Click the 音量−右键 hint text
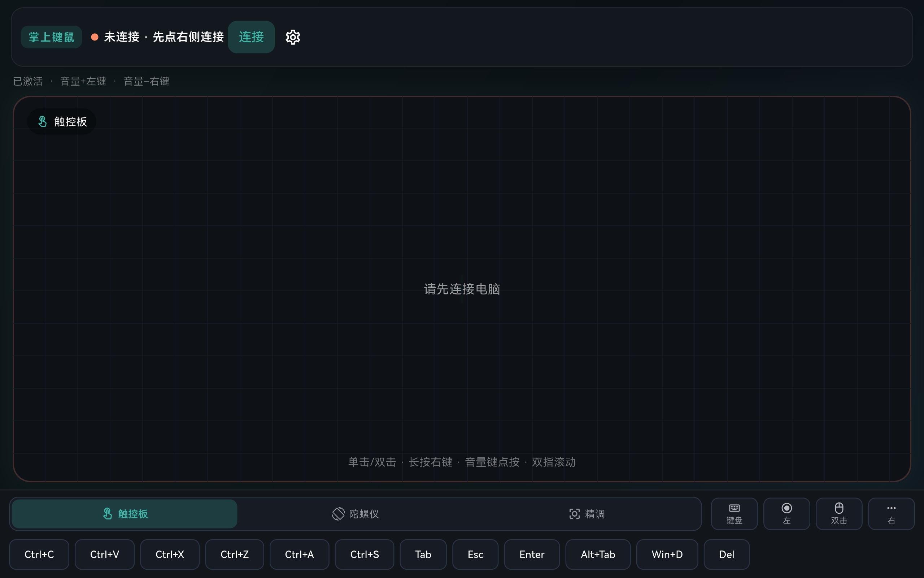Viewport: 924px width, 578px height. [146, 81]
